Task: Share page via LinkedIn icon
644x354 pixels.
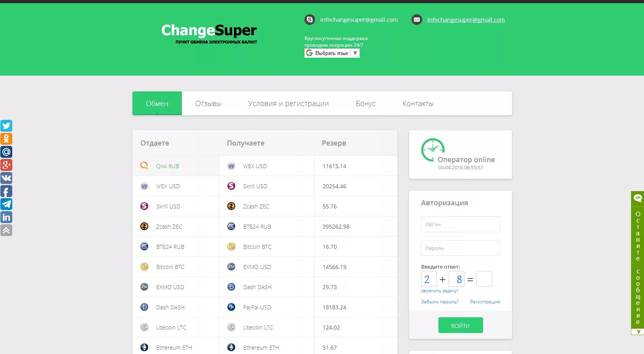Action: [6, 217]
